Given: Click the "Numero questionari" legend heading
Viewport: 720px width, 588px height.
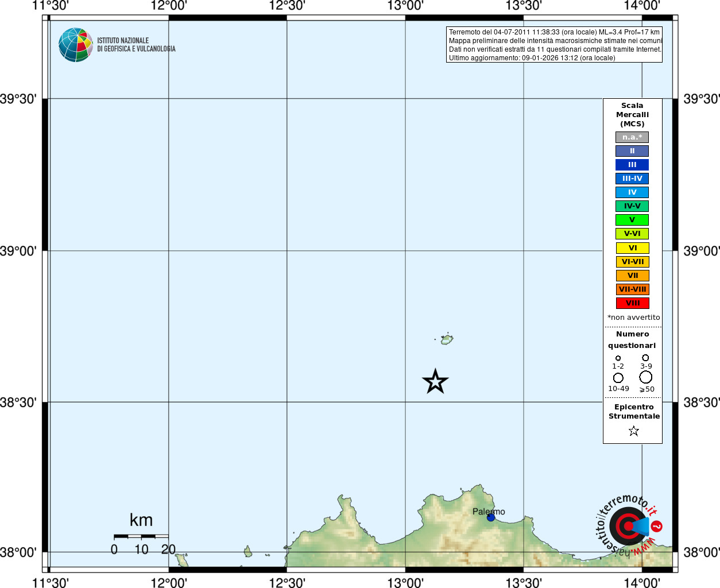Looking at the screenshot, I should coord(632,340).
